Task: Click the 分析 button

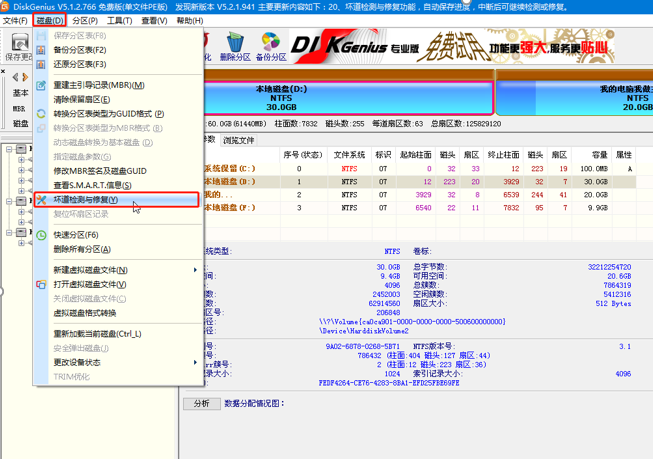Action: pyautogui.click(x=201, y=403)
